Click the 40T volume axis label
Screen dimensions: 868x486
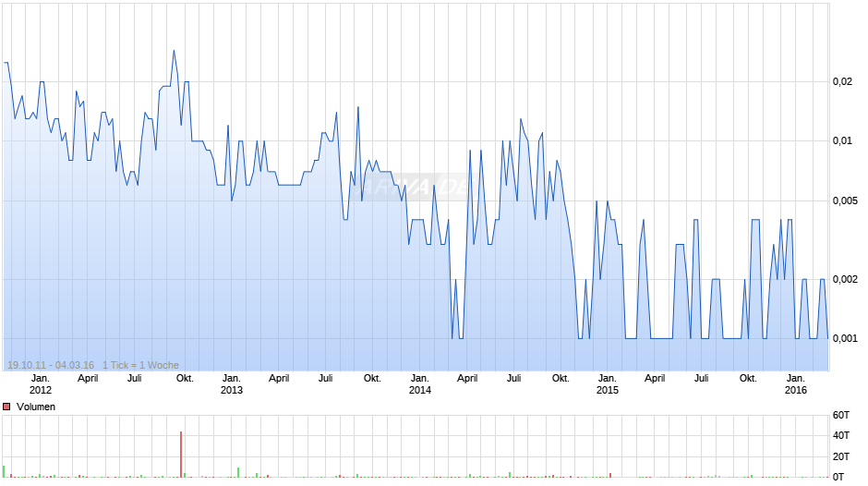pos(841,435)
